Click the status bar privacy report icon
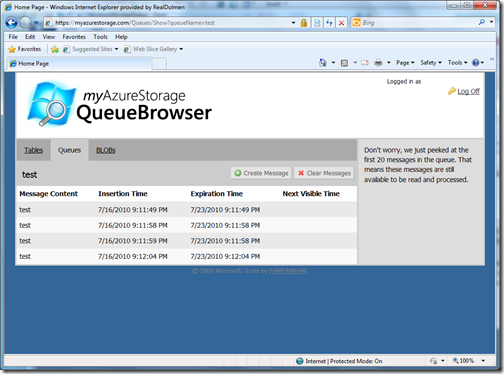Screen dimensions: 504x374 (x=434, y=361)
